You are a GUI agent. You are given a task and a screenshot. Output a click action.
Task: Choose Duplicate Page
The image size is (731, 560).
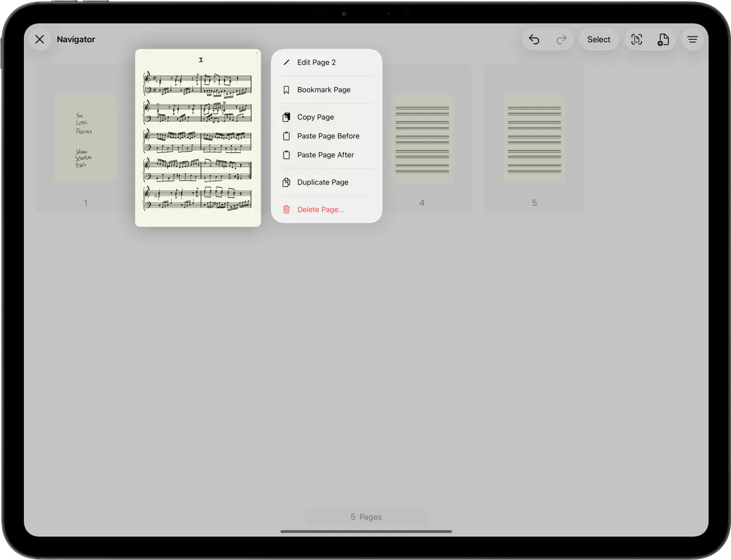pos(326,182)
